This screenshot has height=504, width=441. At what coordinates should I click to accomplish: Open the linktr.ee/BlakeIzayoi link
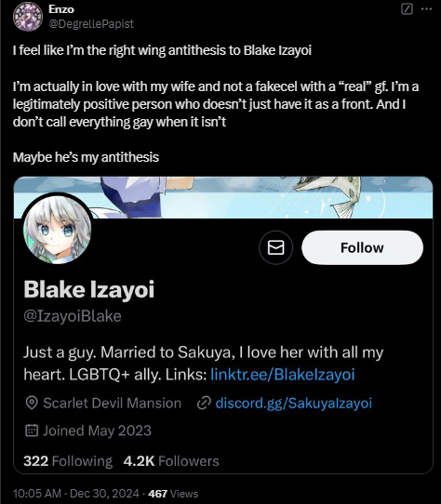pos(283,374)
